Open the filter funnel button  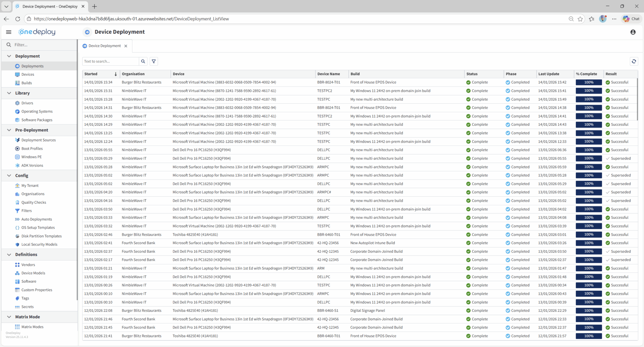coord(154,61)
